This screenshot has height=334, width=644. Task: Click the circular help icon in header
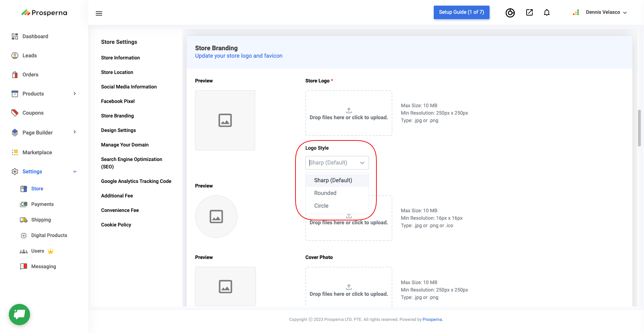click(x=510, y=13)
